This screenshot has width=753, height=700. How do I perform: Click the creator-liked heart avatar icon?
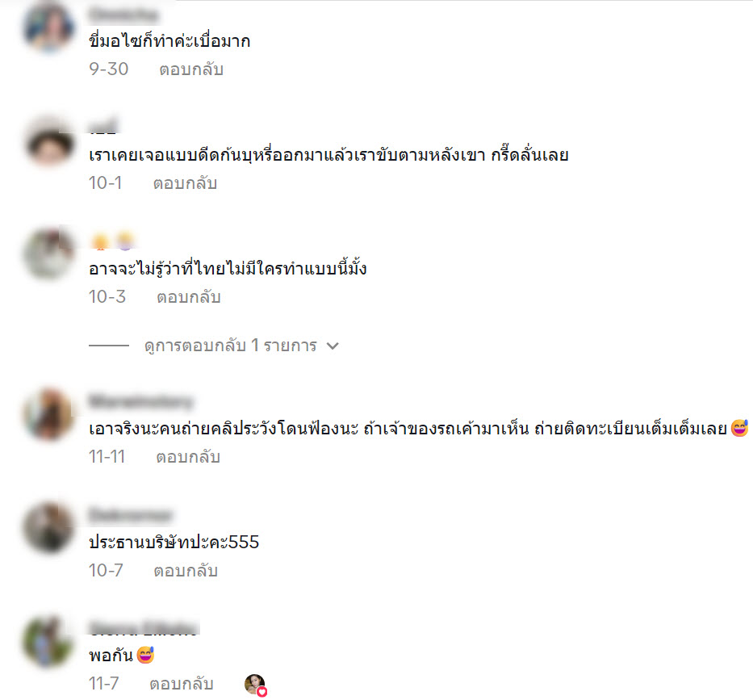[x=256, y=685]
